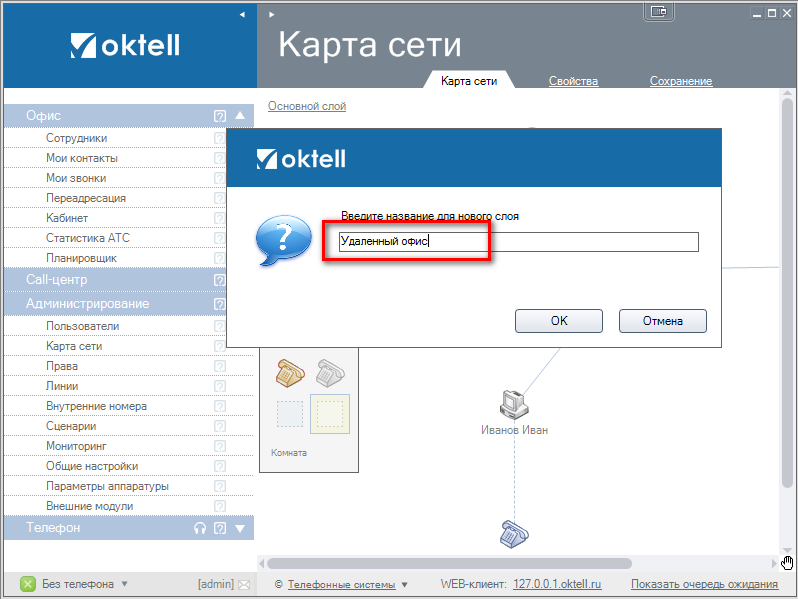Expand the Телефон section down arrow
Image resolution: width=798 pixels, height=599 pixels.
(239, 528)
